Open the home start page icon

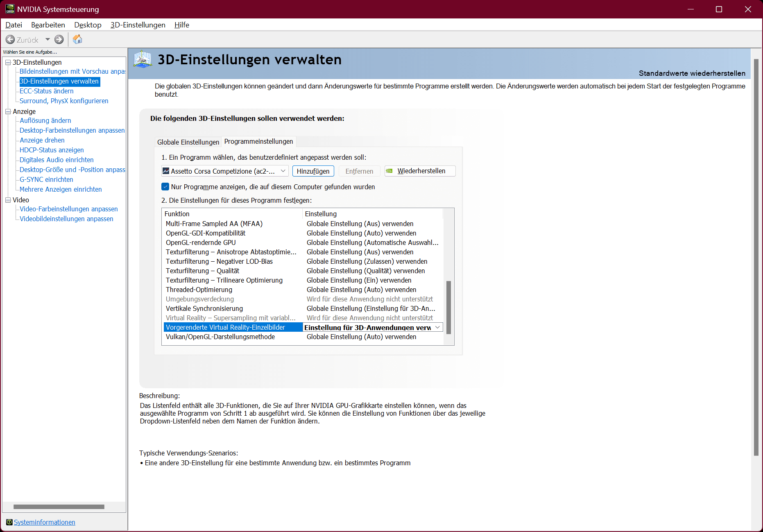tap(77, 39)
